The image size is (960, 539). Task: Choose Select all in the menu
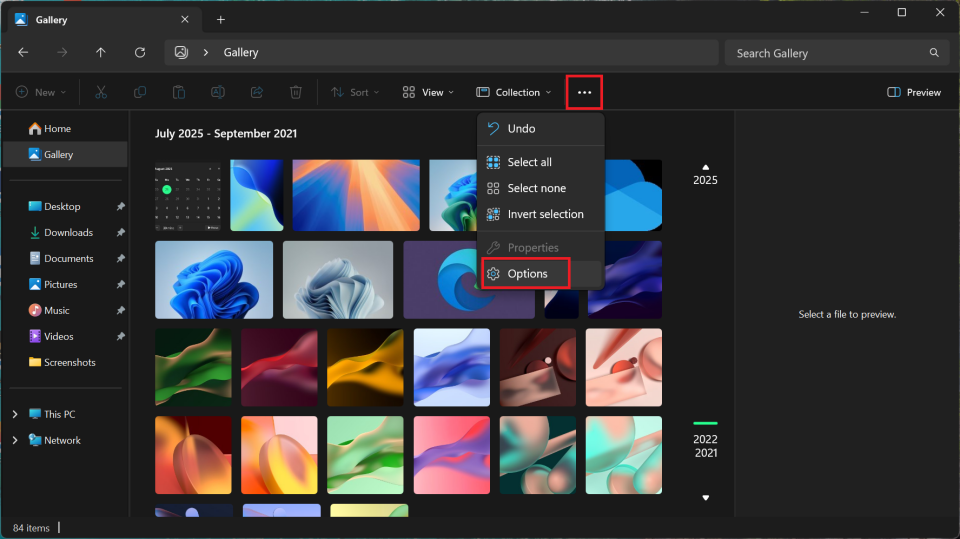pos(529,162)
